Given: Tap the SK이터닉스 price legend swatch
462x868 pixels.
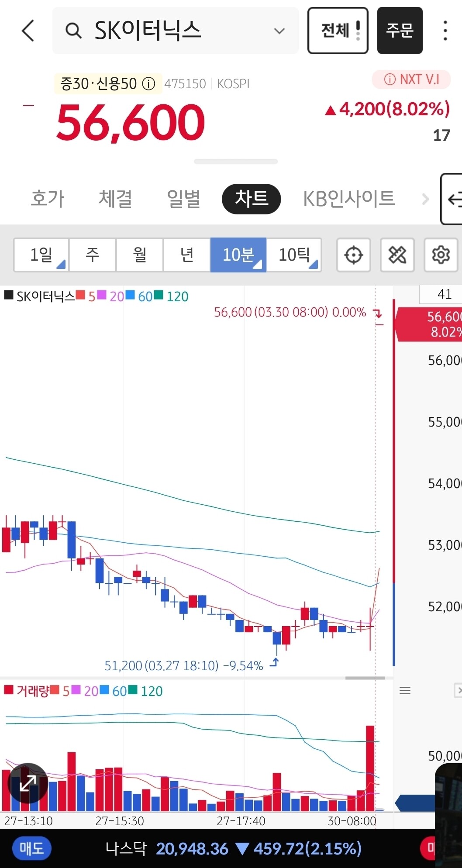Looking at the screenshot, I should (x=9, y=295).
